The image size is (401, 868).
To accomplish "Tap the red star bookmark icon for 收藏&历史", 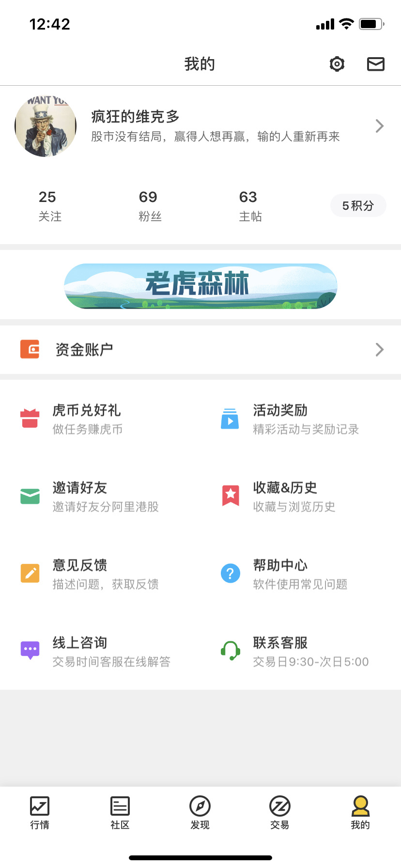I will pos(231,496).
